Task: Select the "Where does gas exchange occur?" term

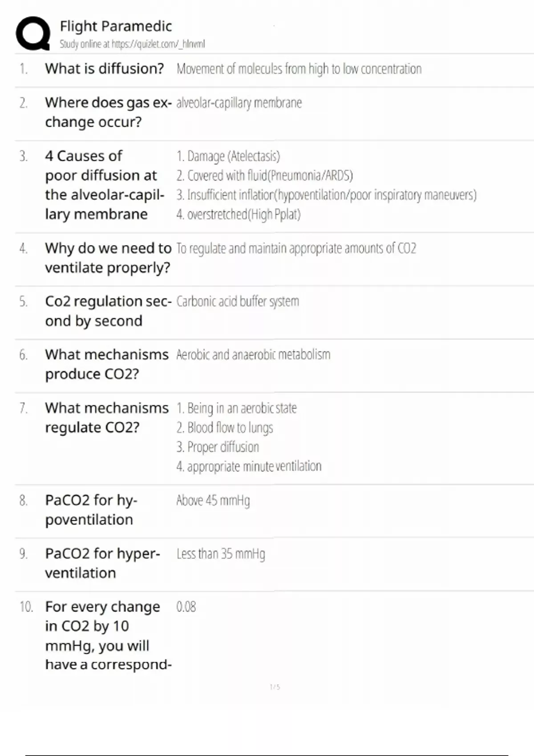Action: 108,112
